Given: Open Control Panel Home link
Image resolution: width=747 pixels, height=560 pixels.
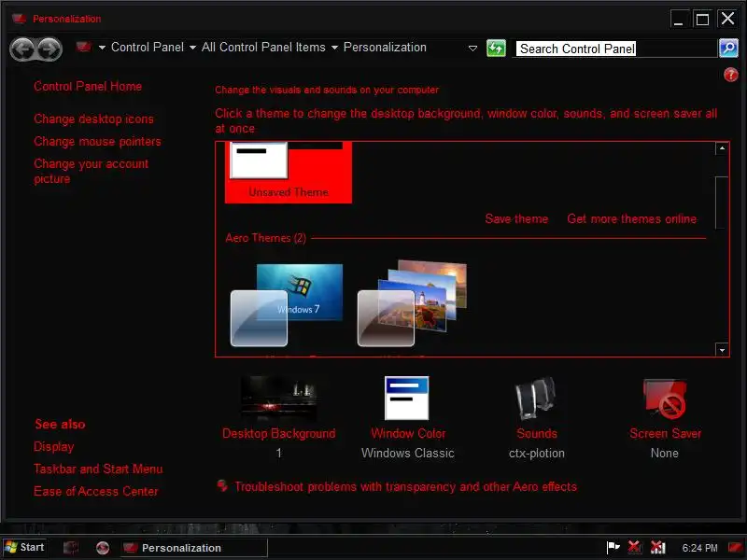Looking at the screenshot, I should (88, 86).
